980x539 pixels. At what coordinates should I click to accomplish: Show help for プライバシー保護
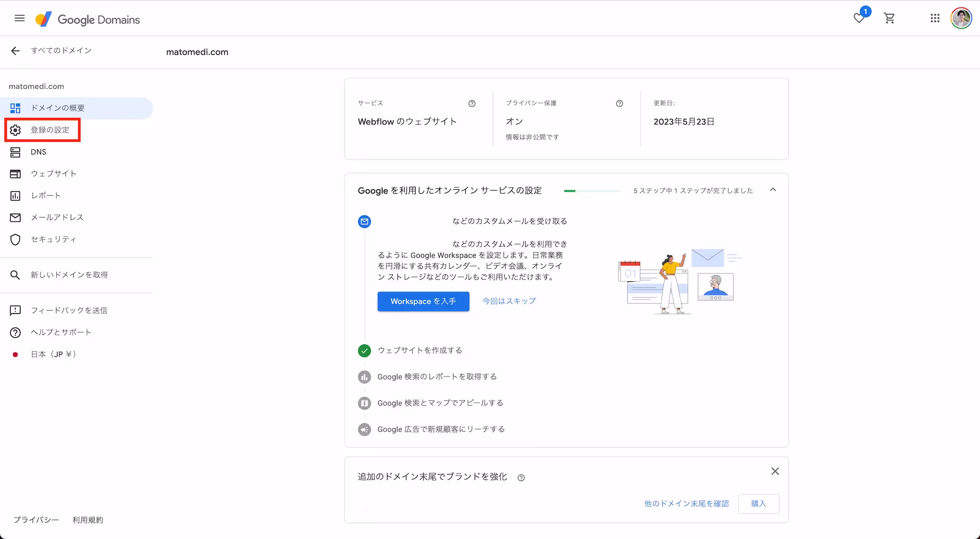pyautogui.click(x=619, y=104)
